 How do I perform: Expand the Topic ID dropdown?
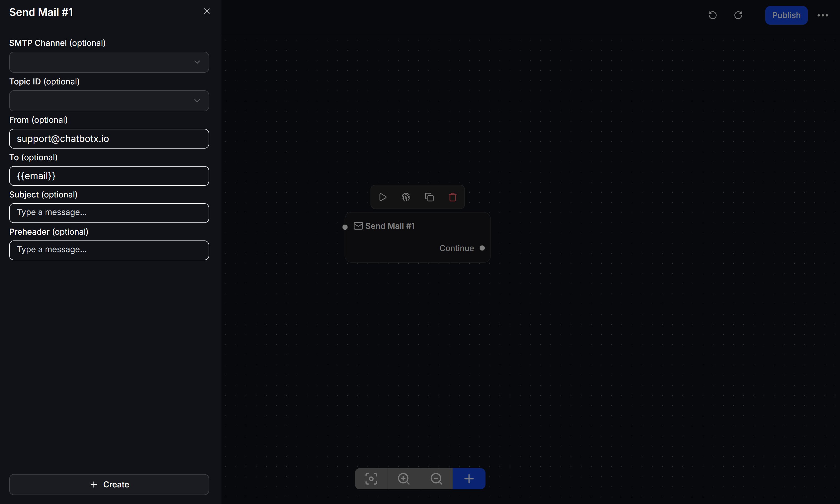tap(109, 101)
